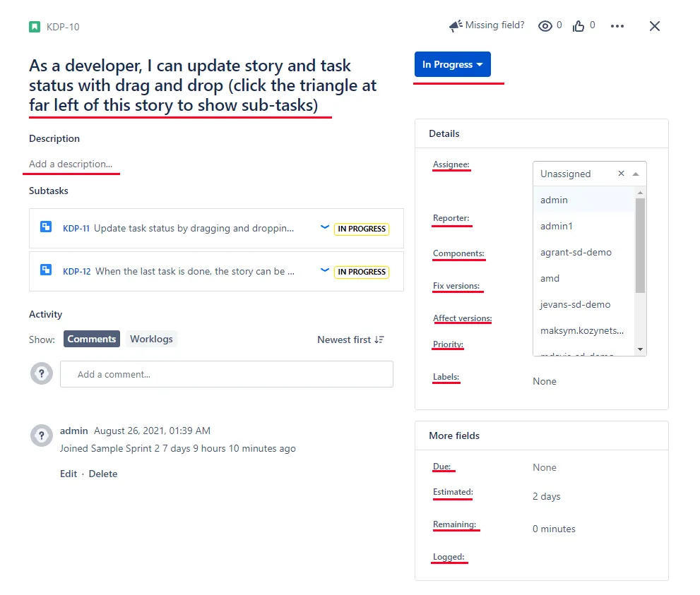Screen dimensions: 700x595
Task: Choose amd as assignee
Action: click(x=584, y=278)
